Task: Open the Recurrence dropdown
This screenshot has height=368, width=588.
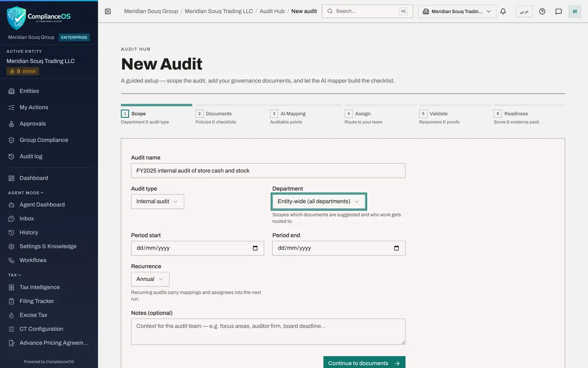Action: point(150,279)
